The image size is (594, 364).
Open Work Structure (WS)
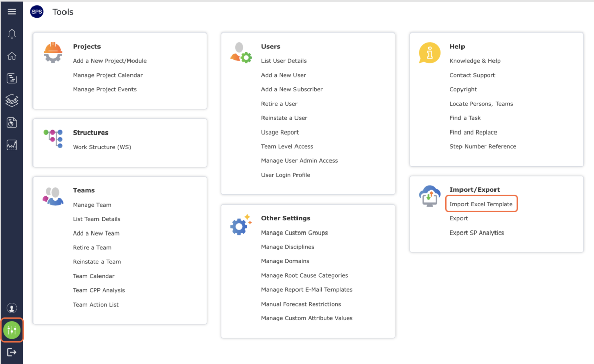[102, 147]
